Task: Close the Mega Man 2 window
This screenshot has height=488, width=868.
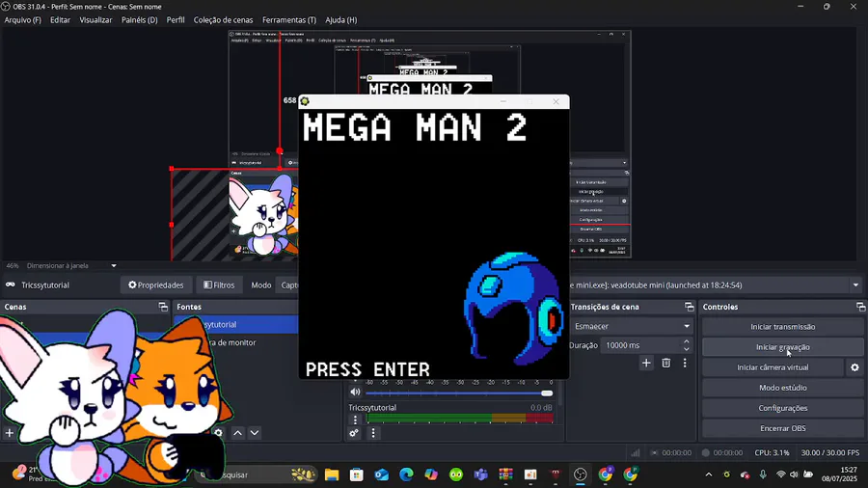Action: tap(556, 102)
